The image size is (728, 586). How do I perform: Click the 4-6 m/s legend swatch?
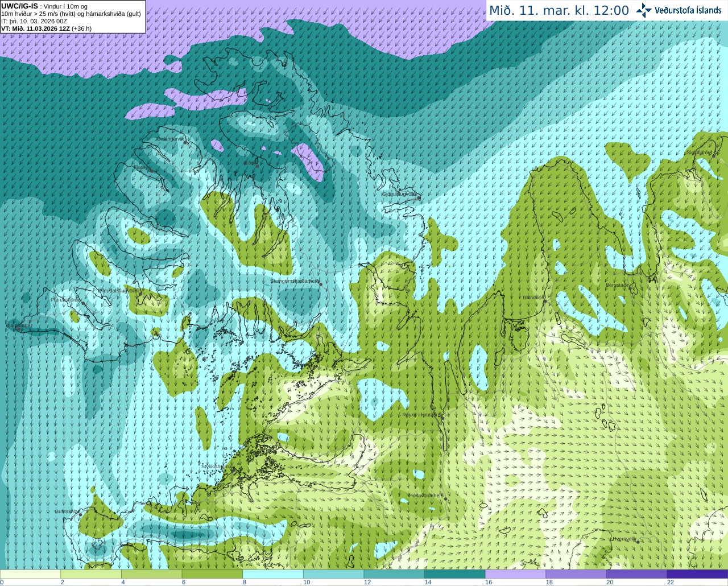[152, 574]
